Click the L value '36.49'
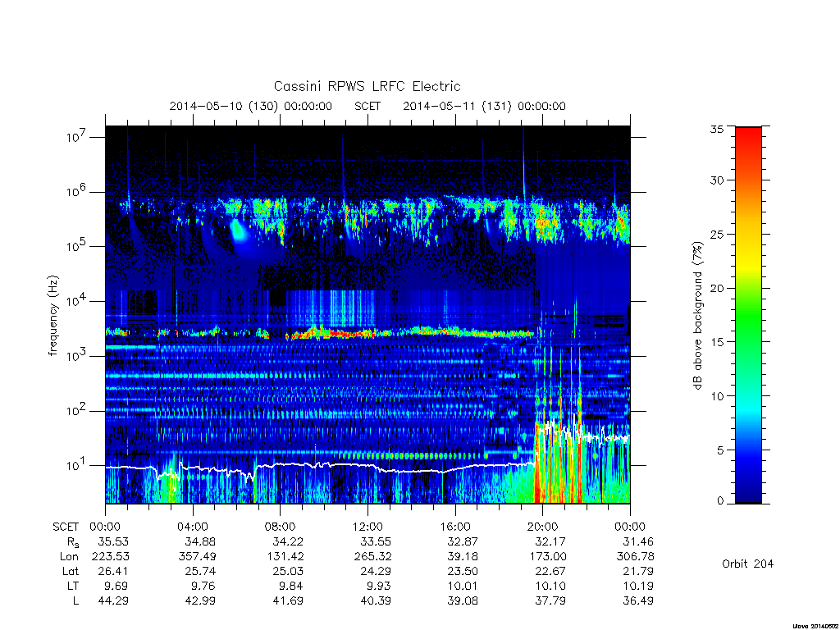840x630 pixels. pos(638,601)
